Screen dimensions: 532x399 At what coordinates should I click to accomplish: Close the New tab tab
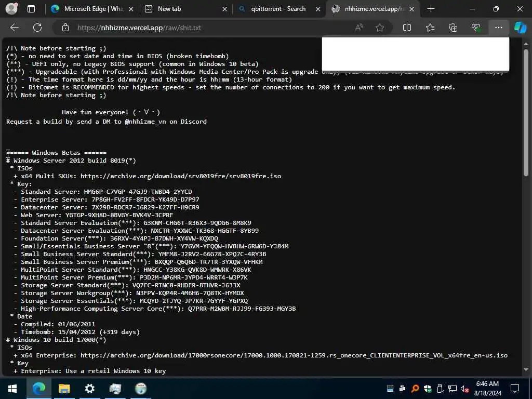(224, 9)
